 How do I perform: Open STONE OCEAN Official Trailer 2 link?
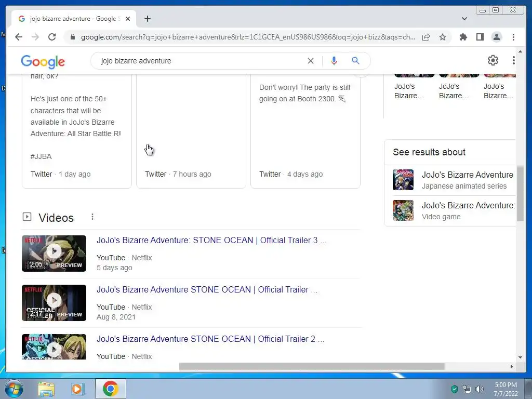click(210, 339)
